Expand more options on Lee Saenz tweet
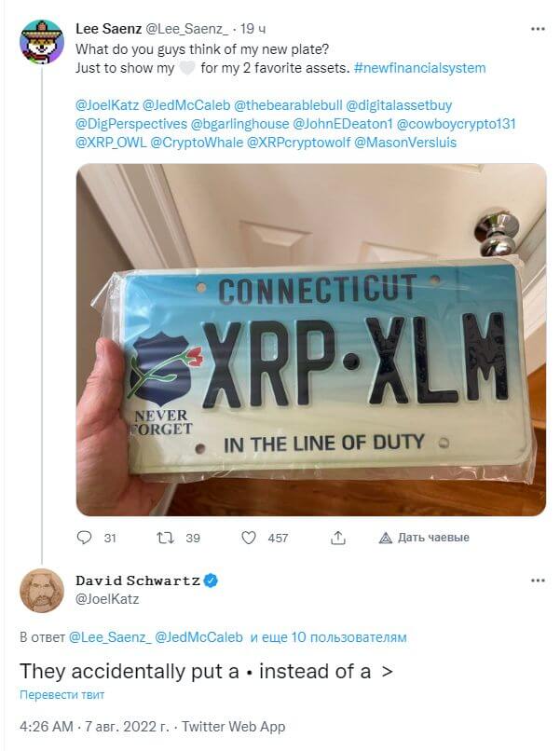Screen dimensions: 560x751 pos(538,29)
